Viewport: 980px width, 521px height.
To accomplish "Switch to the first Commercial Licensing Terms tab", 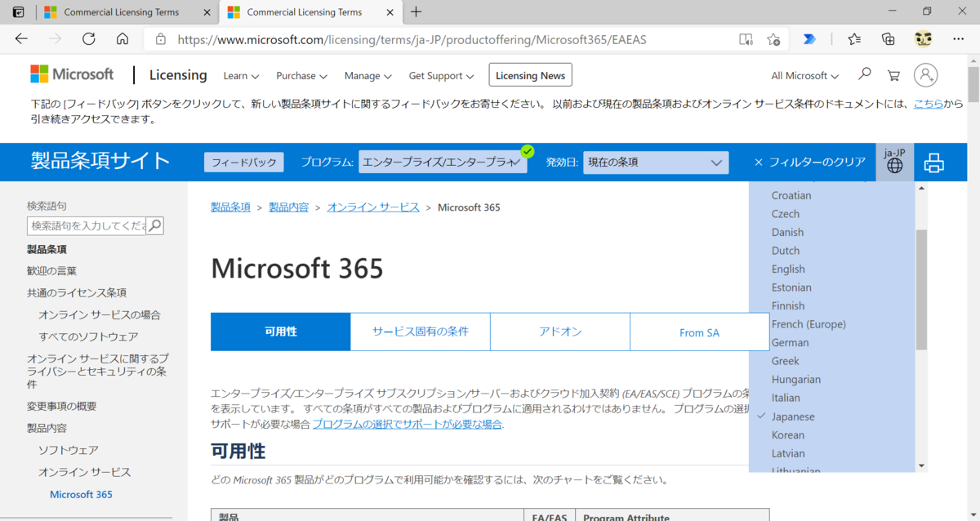I will click(121, 12).
